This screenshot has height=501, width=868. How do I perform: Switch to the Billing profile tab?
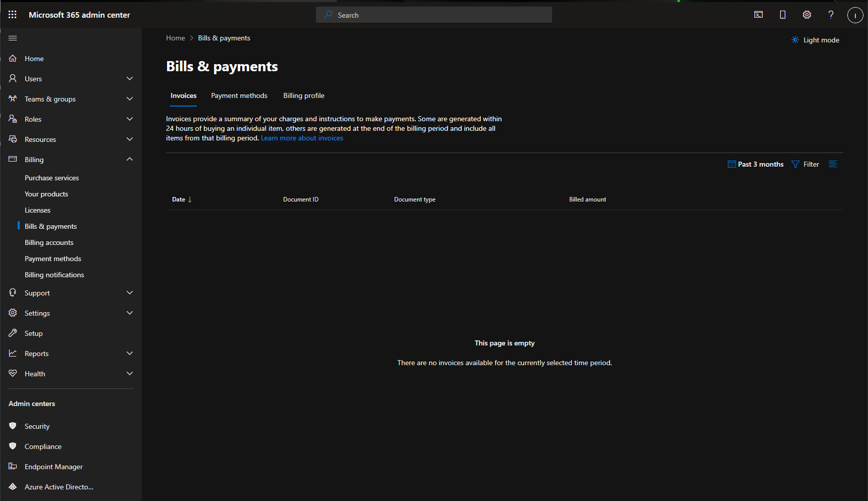pyautogui.click(x=304, y=95)
